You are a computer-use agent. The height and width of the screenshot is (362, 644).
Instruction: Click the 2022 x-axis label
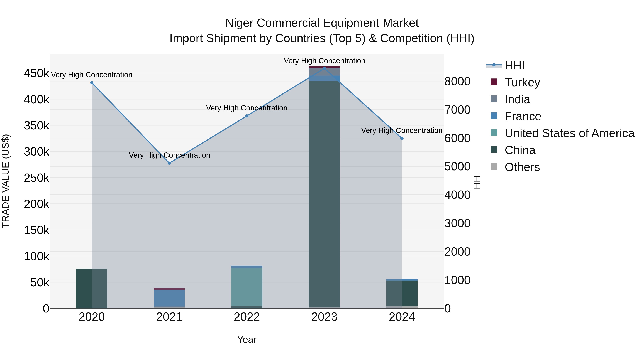(247, 317)
